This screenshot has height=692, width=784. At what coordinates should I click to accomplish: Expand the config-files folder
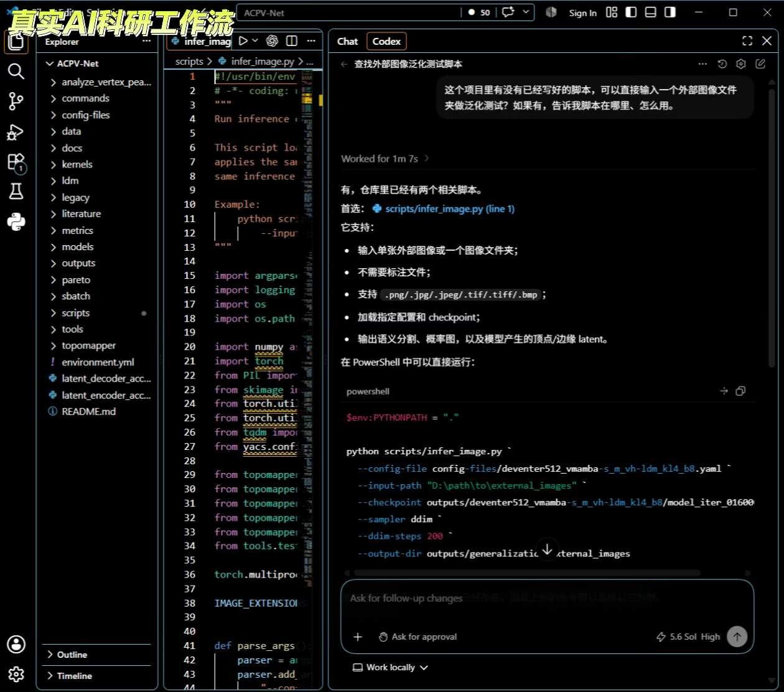[x=96, y=115]
